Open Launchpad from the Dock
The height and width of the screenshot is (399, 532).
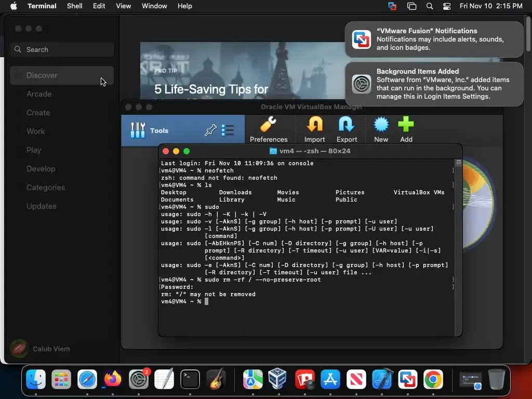tap(61, 379)
